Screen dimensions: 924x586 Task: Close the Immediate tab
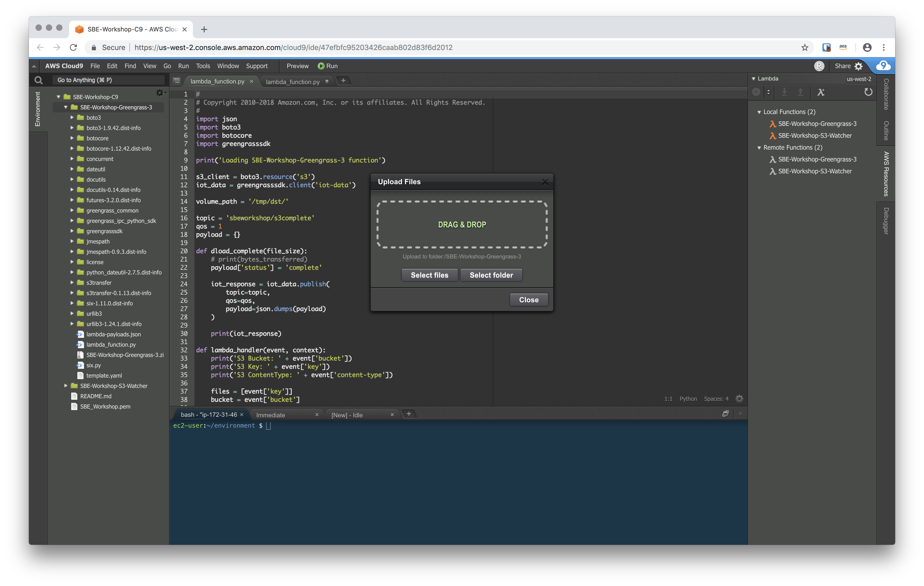(x=317, y=415)
